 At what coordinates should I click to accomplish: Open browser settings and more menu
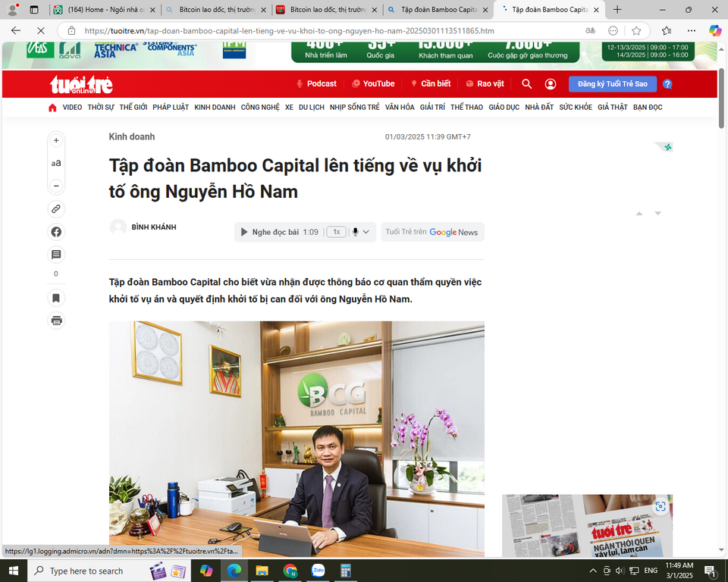(x=692, y=30)
